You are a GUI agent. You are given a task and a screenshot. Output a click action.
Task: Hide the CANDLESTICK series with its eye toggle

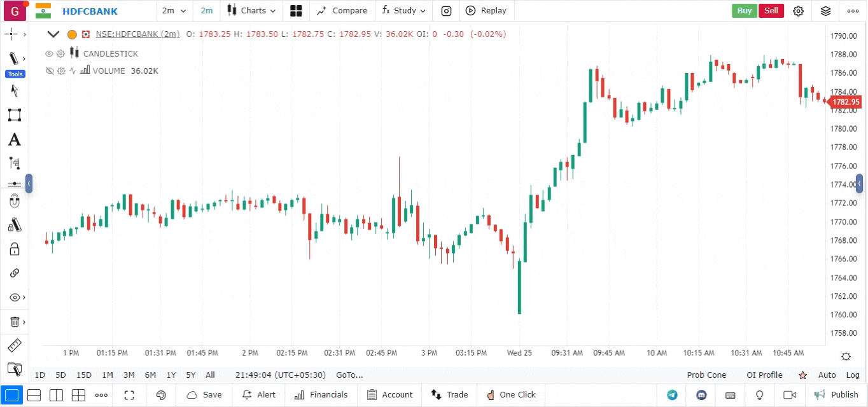49,53
